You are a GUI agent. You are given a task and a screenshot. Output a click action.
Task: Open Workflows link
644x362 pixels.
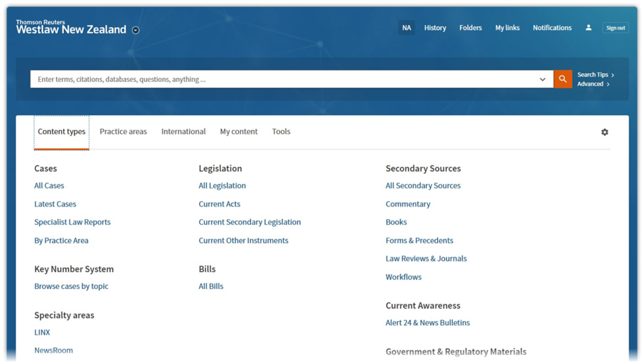(x=404, y=277)
